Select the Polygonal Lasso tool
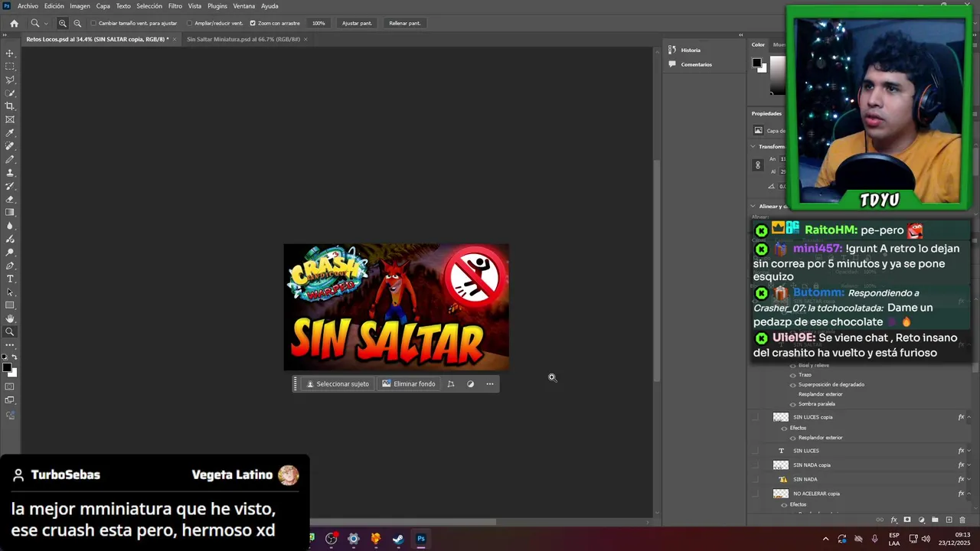Viewport: 980px width, 551px height. 10,80
